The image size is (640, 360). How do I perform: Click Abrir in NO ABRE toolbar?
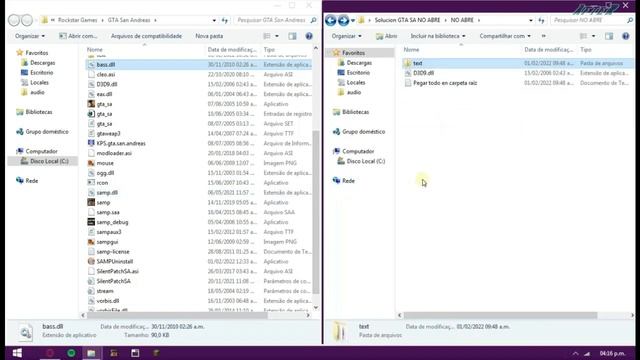point(387,36)
